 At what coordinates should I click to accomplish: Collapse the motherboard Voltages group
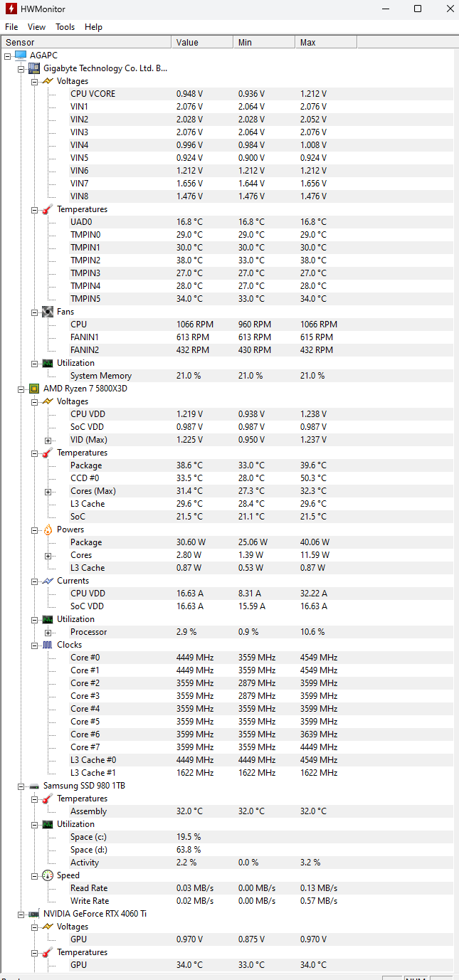click(35, 81)
